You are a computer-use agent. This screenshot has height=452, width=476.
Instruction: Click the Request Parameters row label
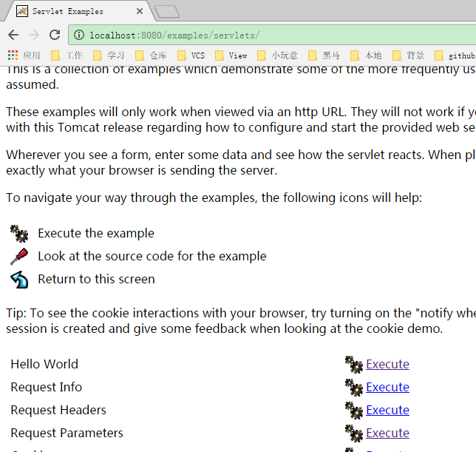pos(67,433)
